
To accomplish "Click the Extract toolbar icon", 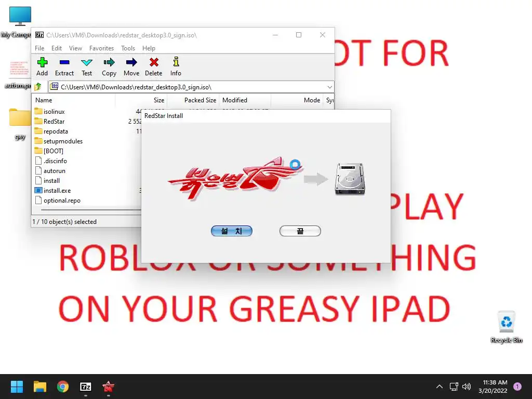I will 64,66.
